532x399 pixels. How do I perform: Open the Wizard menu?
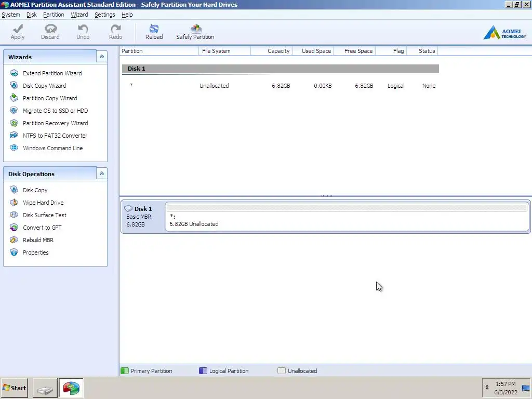(x=79, y=15)
